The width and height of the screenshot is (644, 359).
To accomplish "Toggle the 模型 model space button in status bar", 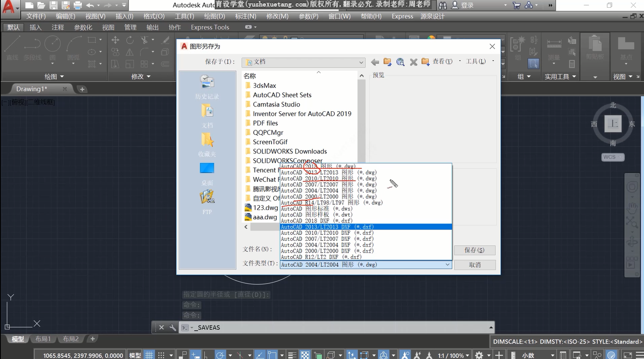I will click(135, 355).
